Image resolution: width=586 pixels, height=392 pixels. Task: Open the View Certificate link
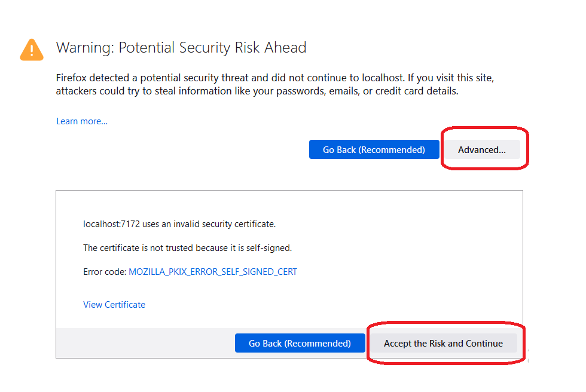(114, 305)
